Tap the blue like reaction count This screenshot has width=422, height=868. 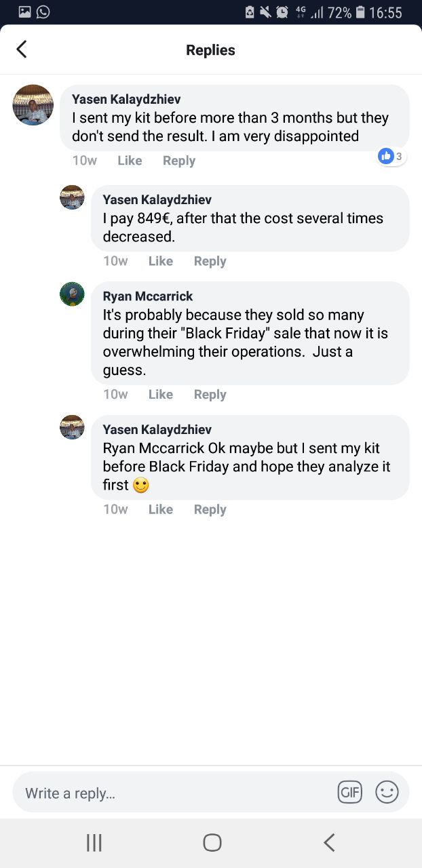(392, 156)
